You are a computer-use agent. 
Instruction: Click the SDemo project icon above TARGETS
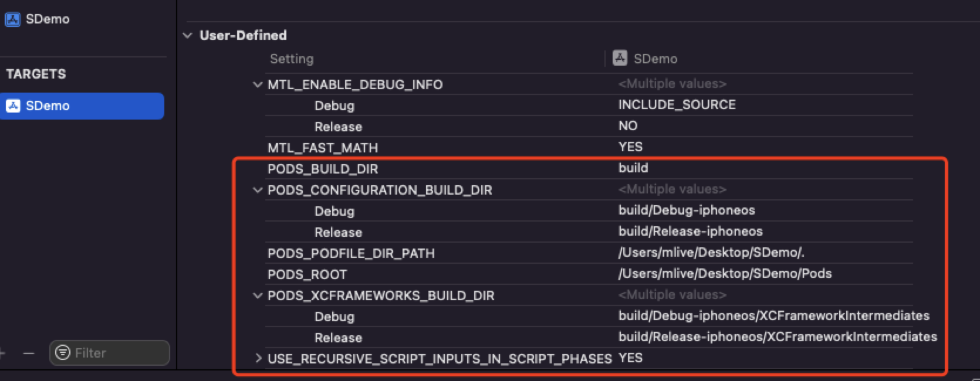tap(12, 19)
